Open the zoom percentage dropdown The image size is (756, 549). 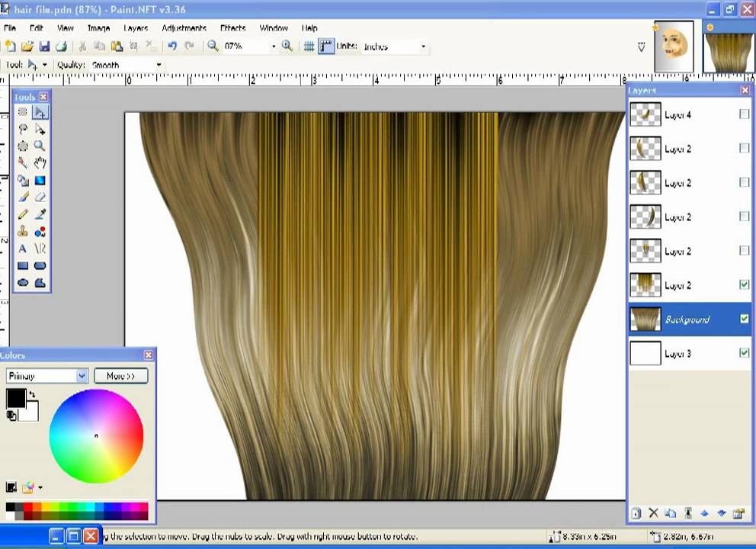coord(274,47)
